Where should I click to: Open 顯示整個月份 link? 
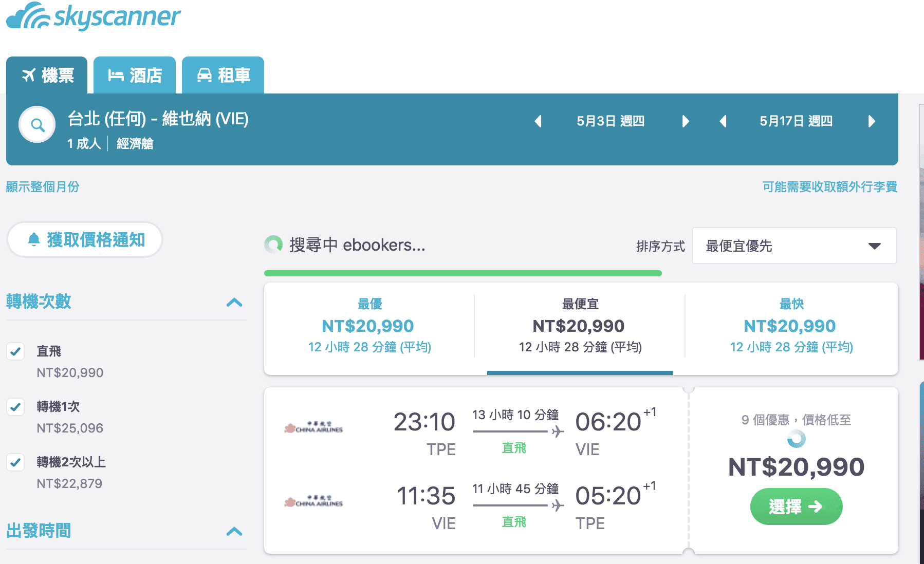(43, 186)
